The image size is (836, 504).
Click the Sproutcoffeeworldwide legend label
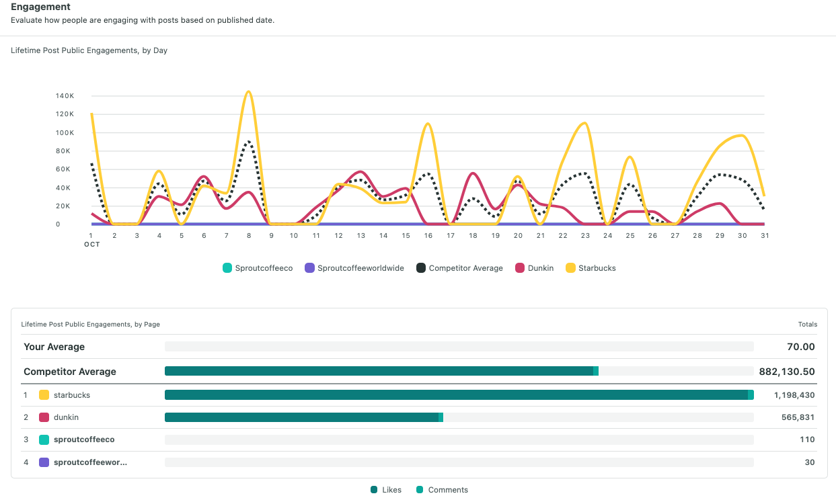click(360, 268)
